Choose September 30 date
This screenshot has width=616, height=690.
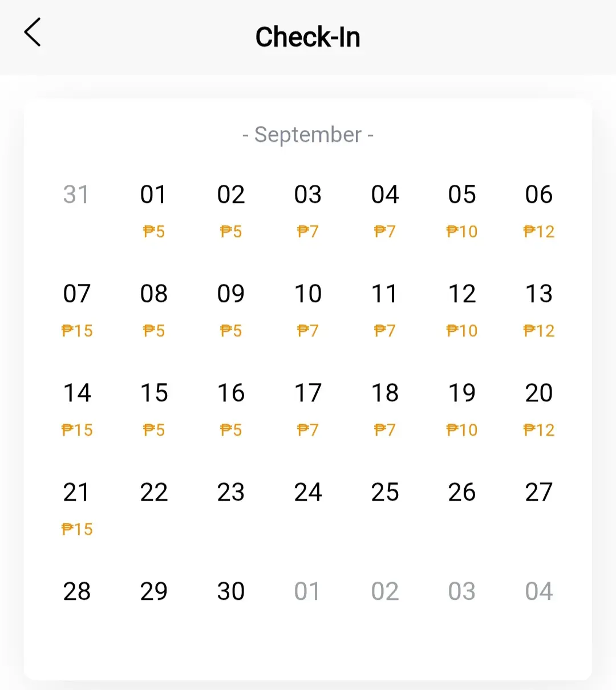(x=231, y=591)
